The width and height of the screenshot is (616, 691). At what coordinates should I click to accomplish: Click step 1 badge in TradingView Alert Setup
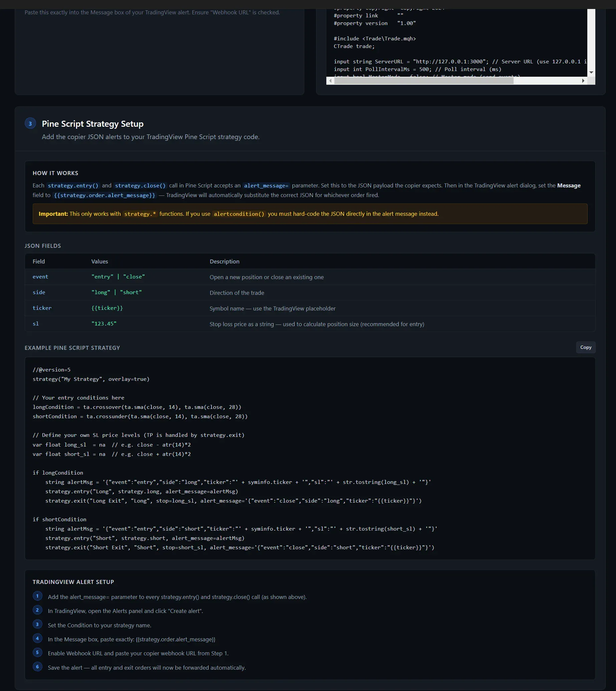tap(37, 596)
